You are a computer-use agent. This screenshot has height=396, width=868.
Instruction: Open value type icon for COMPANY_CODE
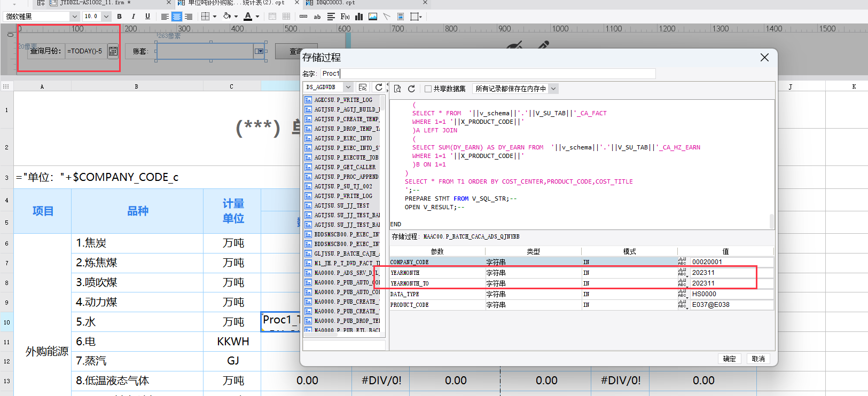[x=683, y=262]
